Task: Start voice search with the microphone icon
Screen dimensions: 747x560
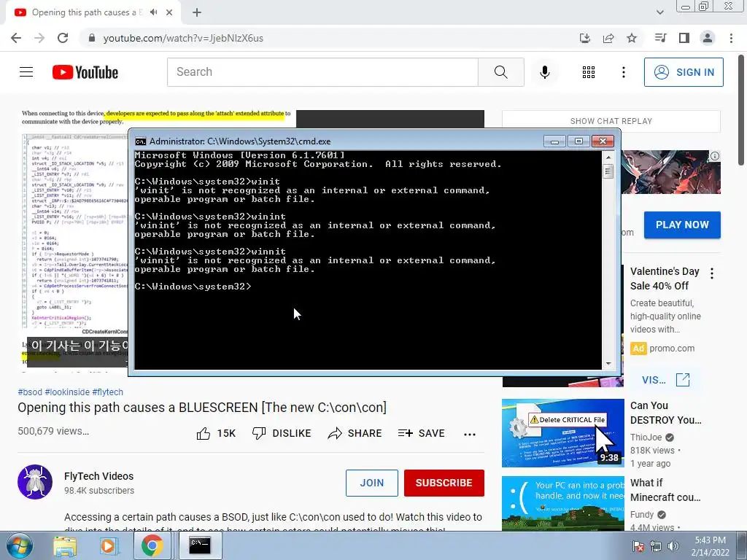Action: pos(544,72)
